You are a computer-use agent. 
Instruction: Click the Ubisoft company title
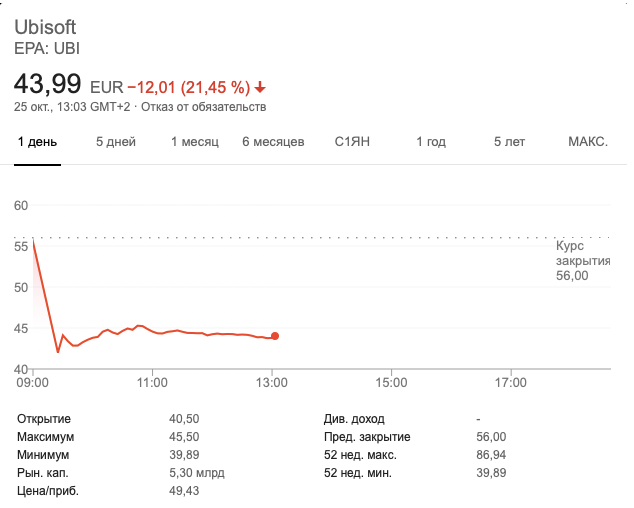point(45,26)
